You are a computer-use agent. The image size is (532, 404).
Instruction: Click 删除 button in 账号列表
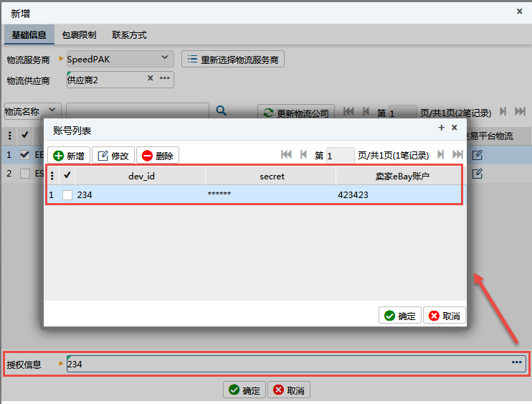(157, 156)
